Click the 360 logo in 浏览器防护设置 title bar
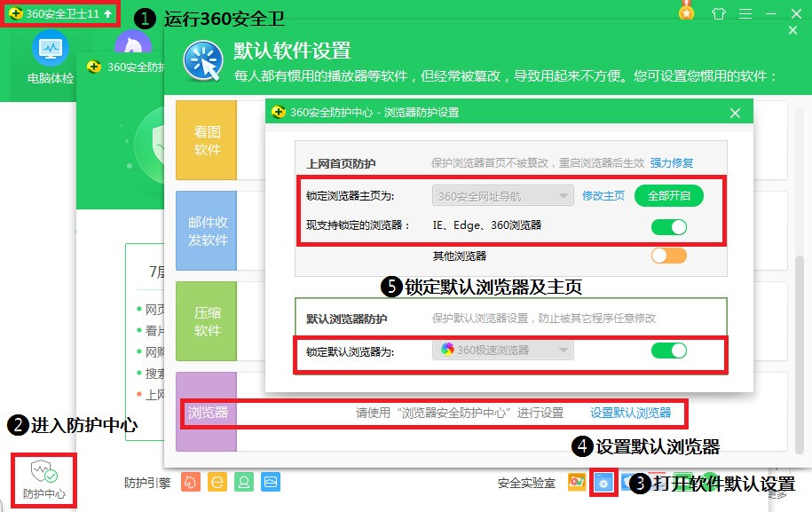The image size is (812, 512). point(279,112)
